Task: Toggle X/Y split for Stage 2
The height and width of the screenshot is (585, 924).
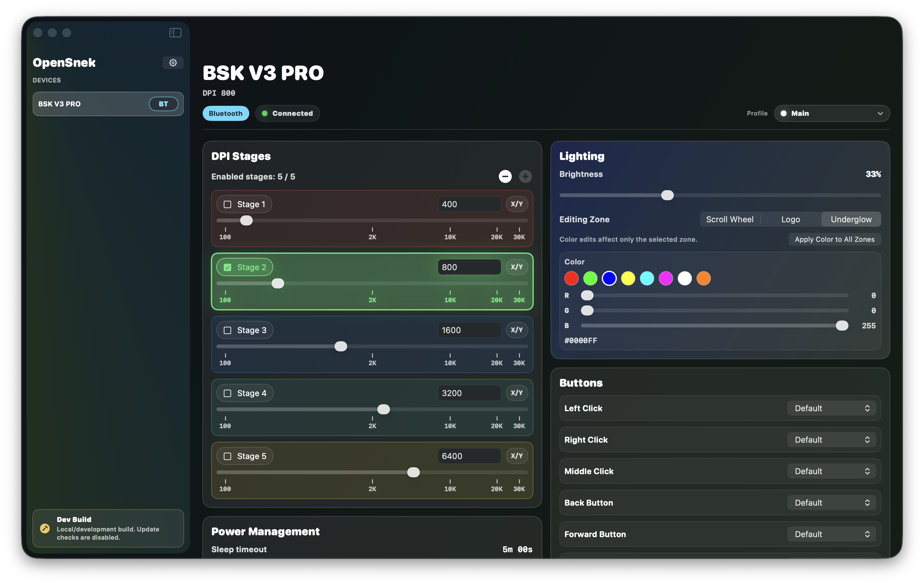Action: pos(516,267)
